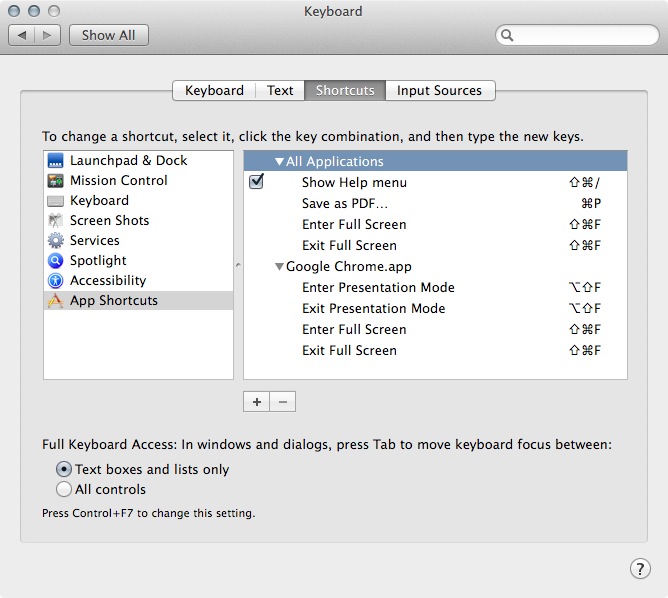668x598 pixels.
Task: Click the App Shortcuts icon
Action: click(55, 300)
